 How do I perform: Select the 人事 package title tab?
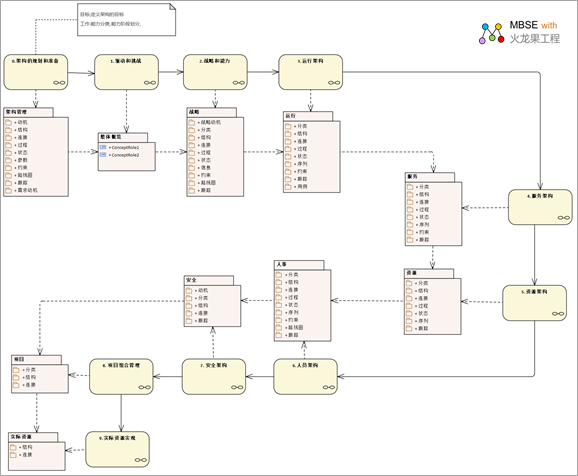pos(299,265)
